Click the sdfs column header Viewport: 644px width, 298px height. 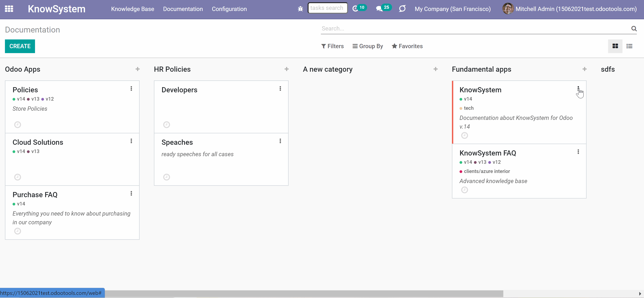(608, 69)
